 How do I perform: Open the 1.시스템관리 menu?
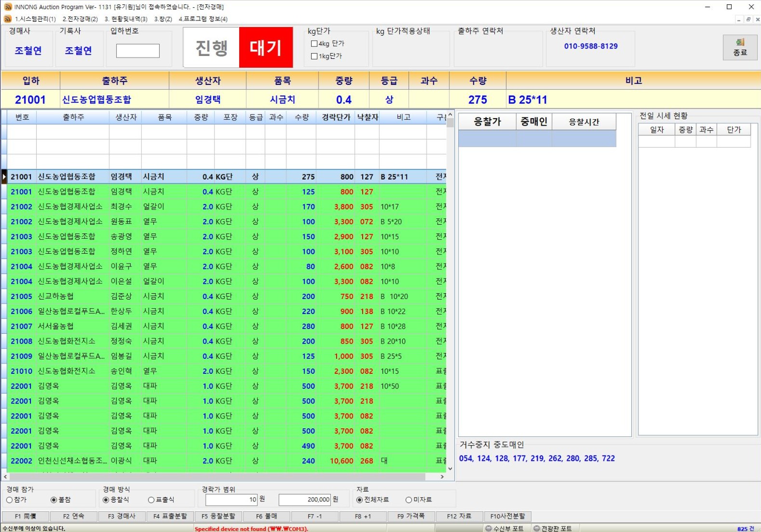tap(35, 19)
